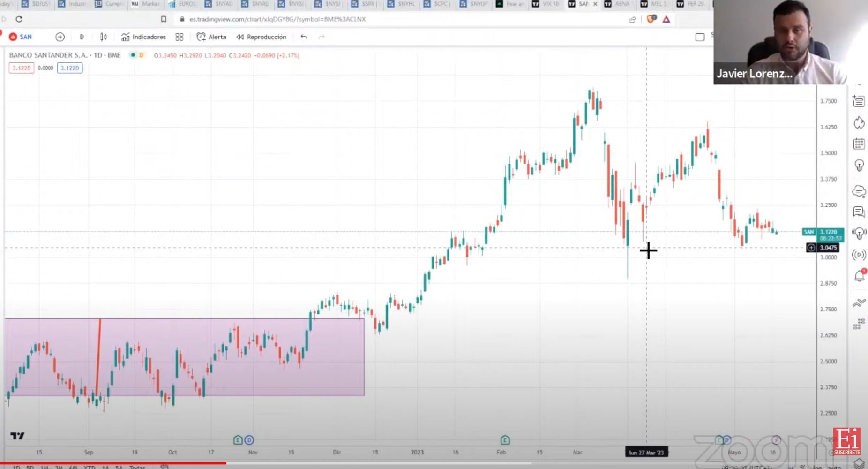This screenshot has width=868, height=469.
Task: Open the October dividend D marker
Action: pos(249,440)
